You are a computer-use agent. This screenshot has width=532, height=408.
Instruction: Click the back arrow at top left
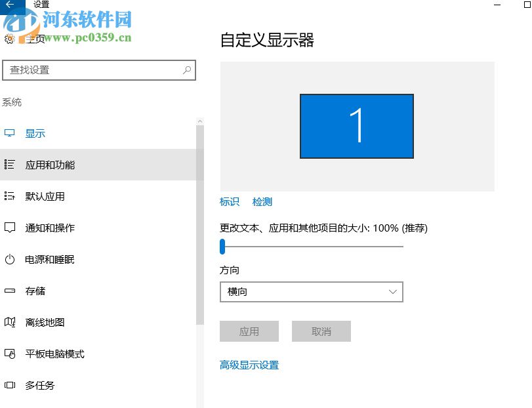click(x=9, y=5)
